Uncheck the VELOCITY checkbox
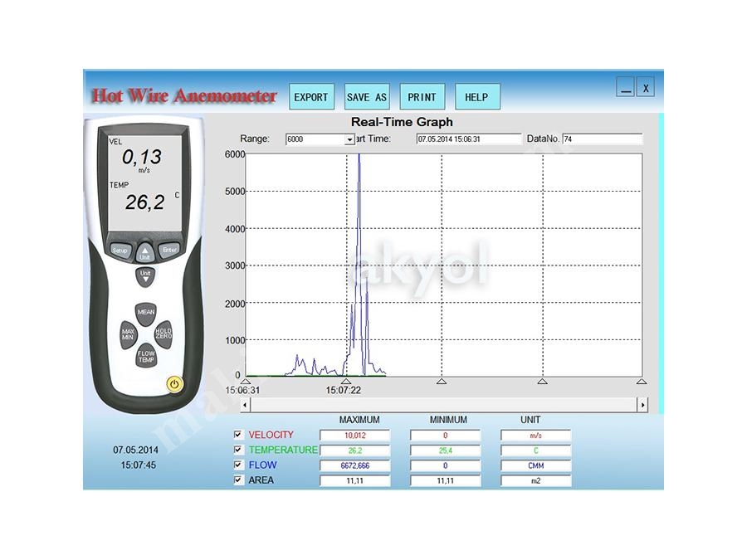This screenshot has width=747, height=560. point(237,434)
